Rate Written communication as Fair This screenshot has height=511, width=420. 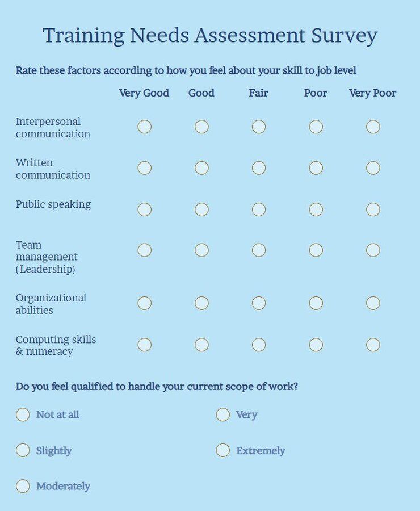point(259,167)
